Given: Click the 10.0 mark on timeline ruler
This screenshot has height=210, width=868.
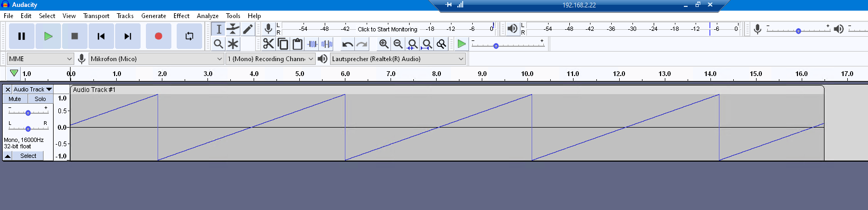Looking at the screenshot, I should [x=527, y=74].
